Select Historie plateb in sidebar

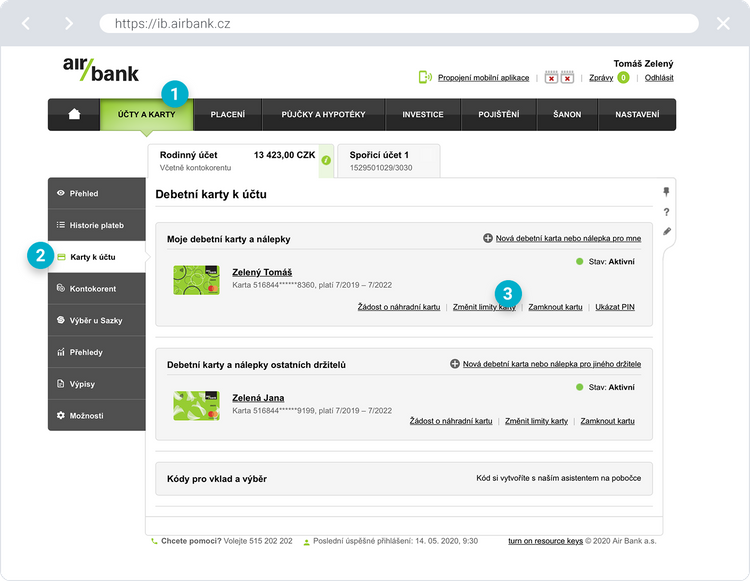point(96,226)
